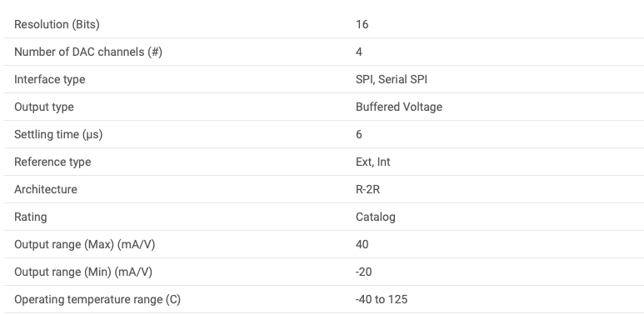
Task: Click the Catalog rating value
Action: (376, 217)
